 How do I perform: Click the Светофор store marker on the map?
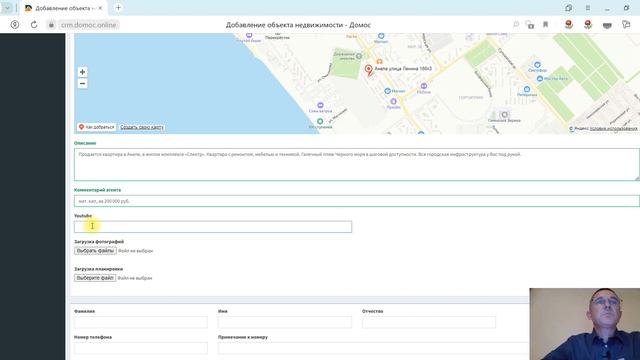pyautogui.click(x=537, y=64)
